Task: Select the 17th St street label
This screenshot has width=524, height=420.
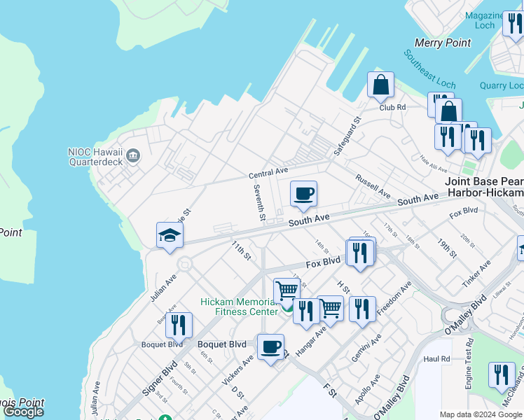Action: [x=390, y=230]
